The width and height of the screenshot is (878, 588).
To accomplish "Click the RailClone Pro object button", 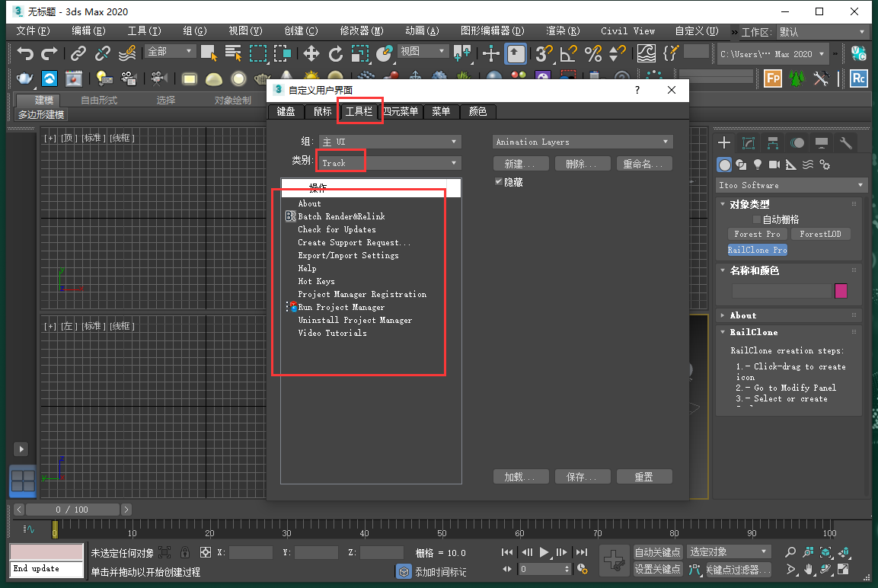I will coord(757,250).
